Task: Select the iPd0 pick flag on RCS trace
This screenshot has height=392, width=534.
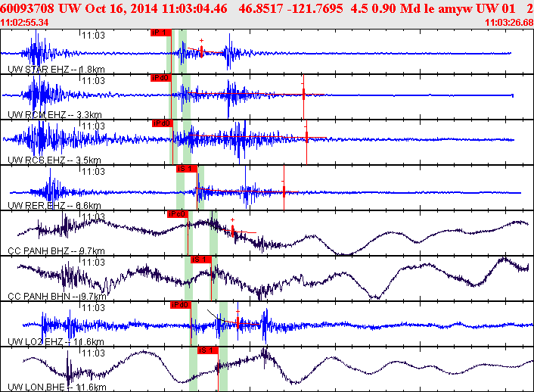Action: (x=162, y=123)
